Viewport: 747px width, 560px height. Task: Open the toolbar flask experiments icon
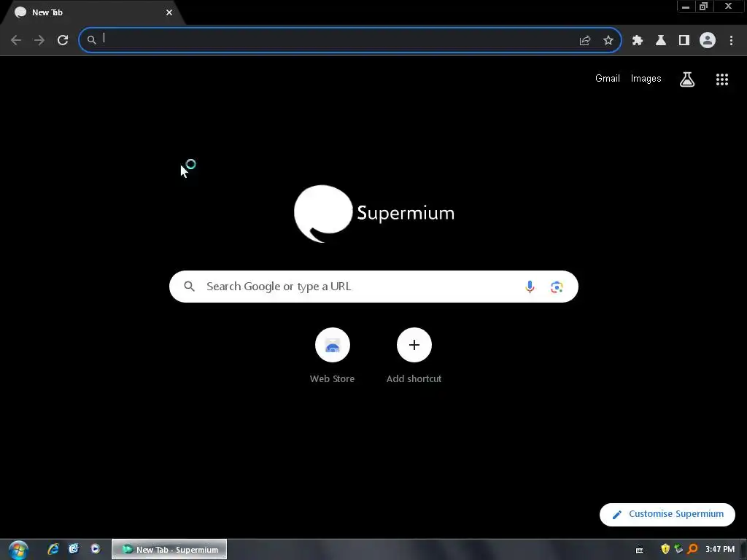pos(661,41)
